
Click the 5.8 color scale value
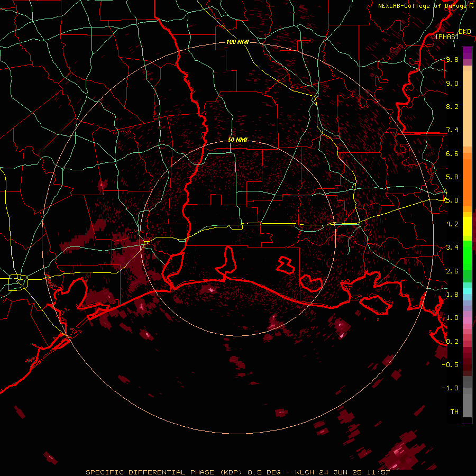(x=452, y=177)
